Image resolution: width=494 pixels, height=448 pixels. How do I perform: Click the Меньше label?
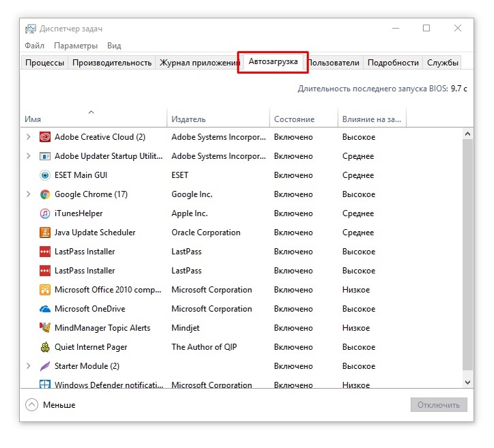(59, 405)
